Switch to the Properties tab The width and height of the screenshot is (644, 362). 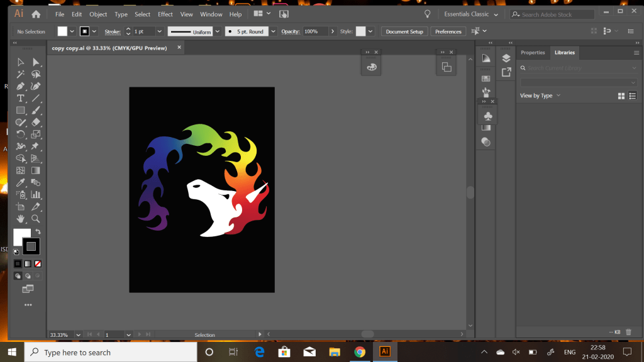click(533, 53)
